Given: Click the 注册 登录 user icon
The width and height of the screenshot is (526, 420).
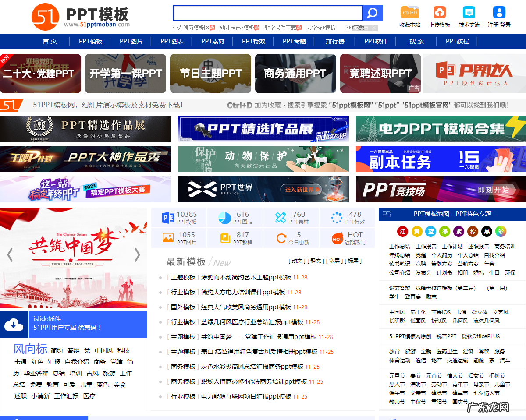Looking at the screenshot, I should (x=499, y=12).
